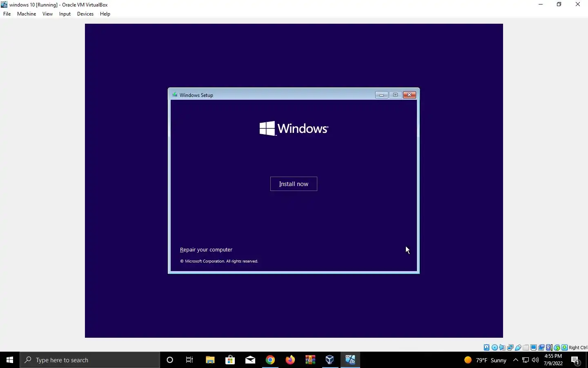Screen dimensions: 588x368
Task: Click the audio indicator icon in VirtualBox status bar
Action: 502,348
